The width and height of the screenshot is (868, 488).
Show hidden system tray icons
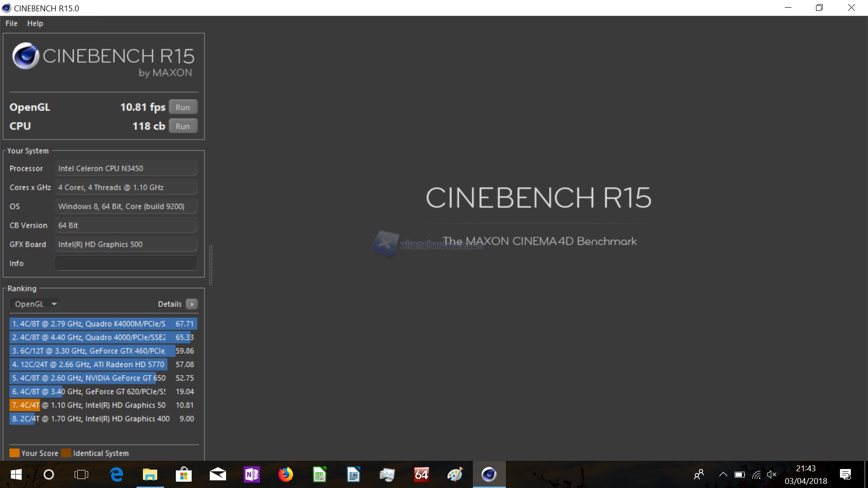[x=722, y=474]
